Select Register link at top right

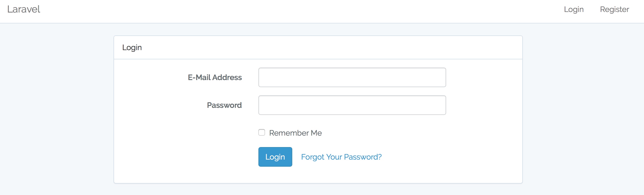(x=614, y=9)
